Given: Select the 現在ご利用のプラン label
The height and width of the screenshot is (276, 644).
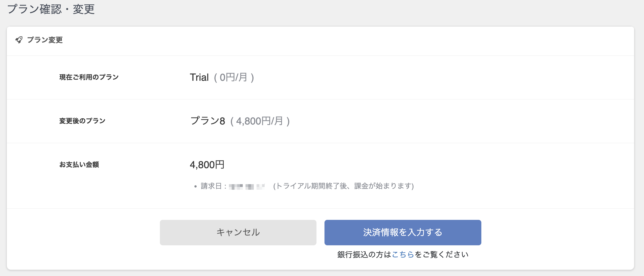Looking at the screenshot, I should (89, 77).
